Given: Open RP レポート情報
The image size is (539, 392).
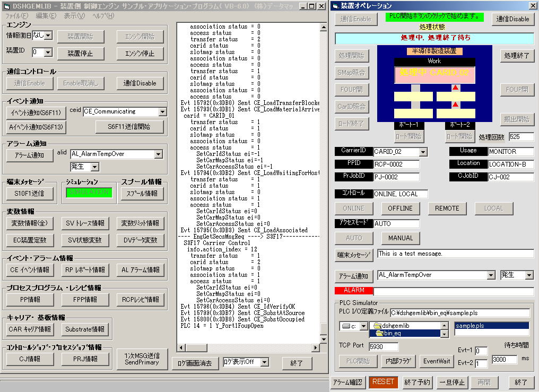Looking at the screenshot, I should 85,270.
